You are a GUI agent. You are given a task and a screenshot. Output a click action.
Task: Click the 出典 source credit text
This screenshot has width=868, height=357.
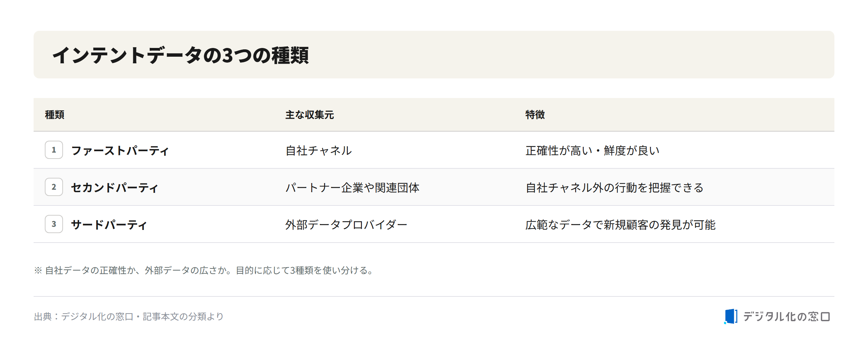129,316
